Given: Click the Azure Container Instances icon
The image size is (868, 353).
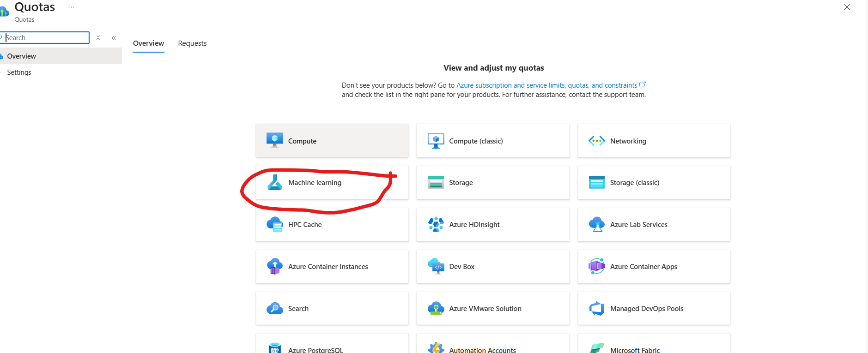Looking at the screenshot, I should [x=274, y=266].
